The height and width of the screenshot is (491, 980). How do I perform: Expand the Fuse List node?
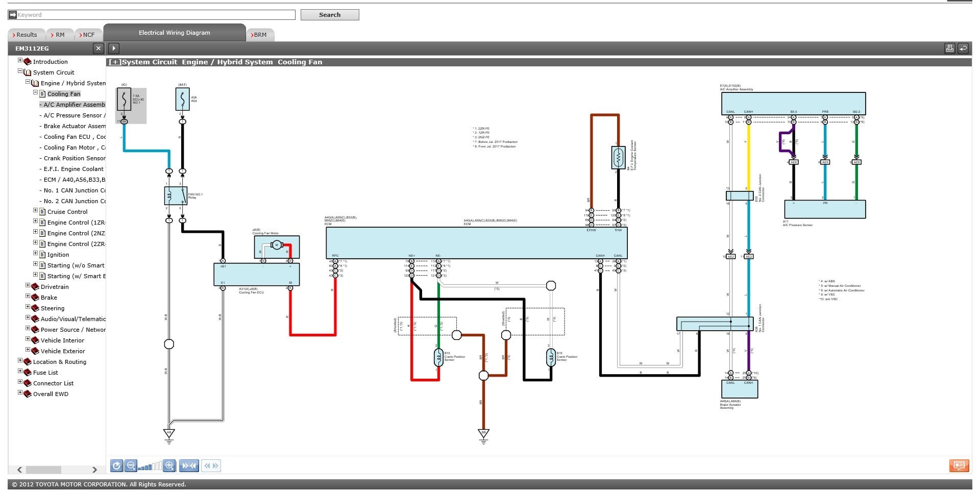pyautogui.click(x=20, y=372)
